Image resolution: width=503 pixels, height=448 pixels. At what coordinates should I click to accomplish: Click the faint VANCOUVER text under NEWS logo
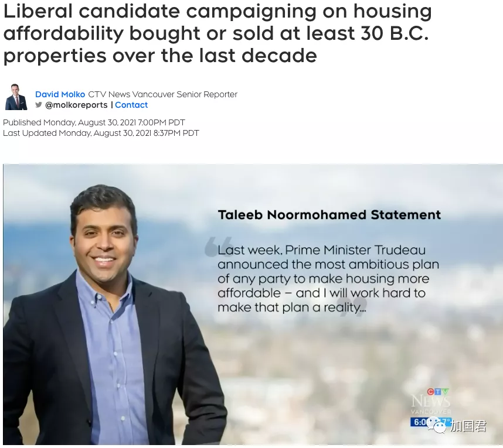pos(431,412)
